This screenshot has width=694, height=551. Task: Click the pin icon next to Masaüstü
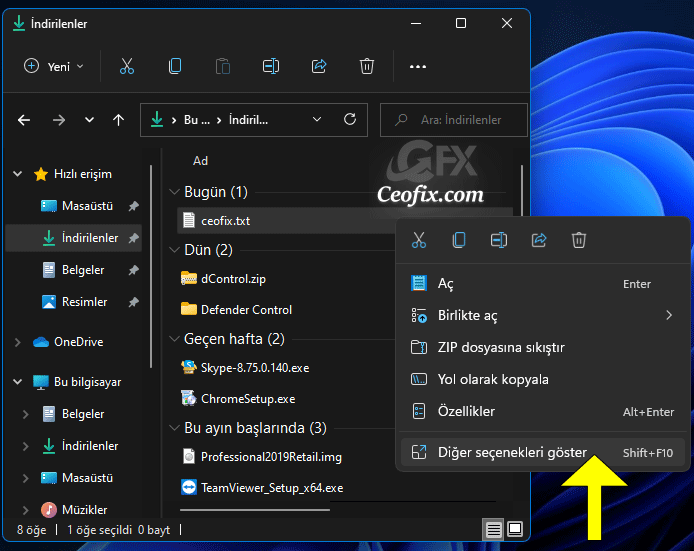[133, 206]
